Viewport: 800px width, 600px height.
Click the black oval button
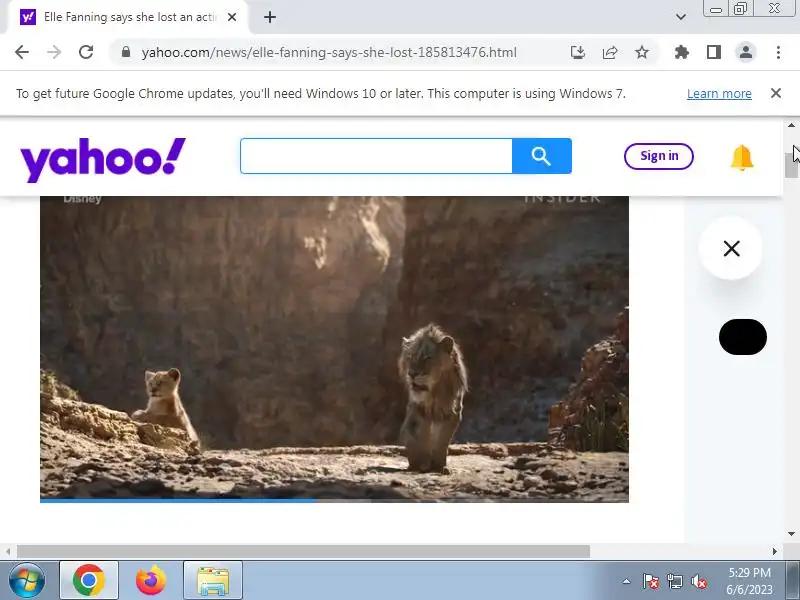[x=742, y=337]
